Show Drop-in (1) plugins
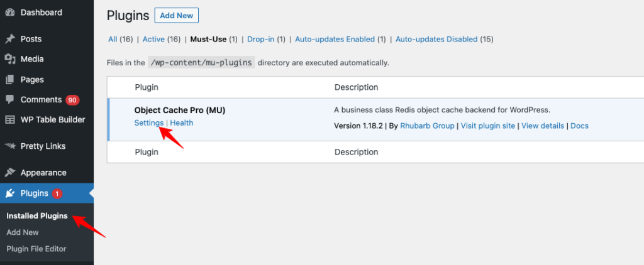The height and width of the screenshot is (265, 644). click(266, 40)
